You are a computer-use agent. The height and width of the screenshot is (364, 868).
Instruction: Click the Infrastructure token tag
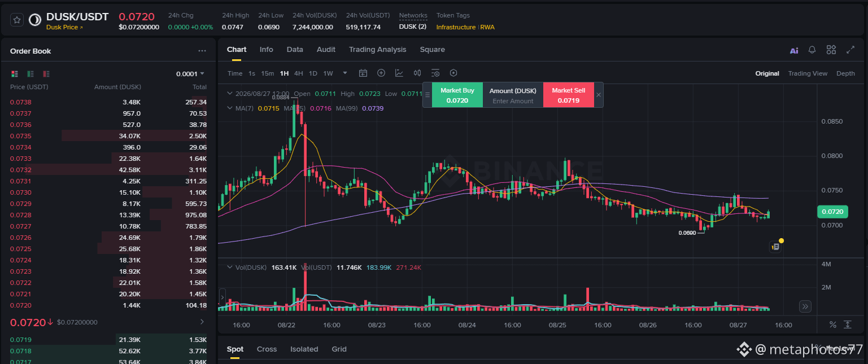click(x=456, y=27)
